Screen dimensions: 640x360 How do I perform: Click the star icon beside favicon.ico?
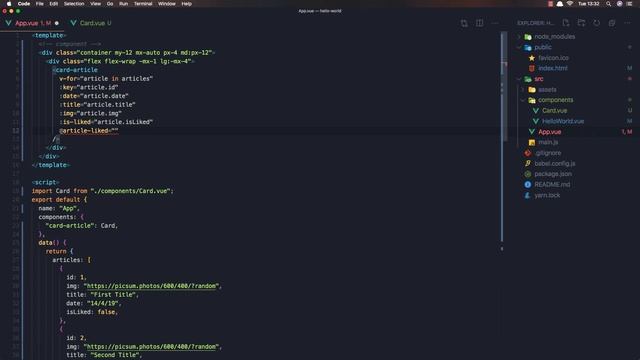[531, 58]
